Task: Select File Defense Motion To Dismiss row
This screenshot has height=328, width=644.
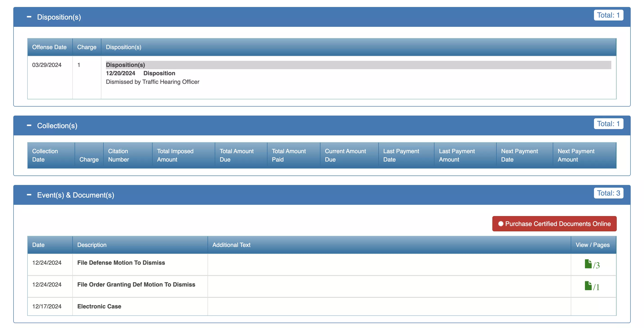Action: coord(322,264)
